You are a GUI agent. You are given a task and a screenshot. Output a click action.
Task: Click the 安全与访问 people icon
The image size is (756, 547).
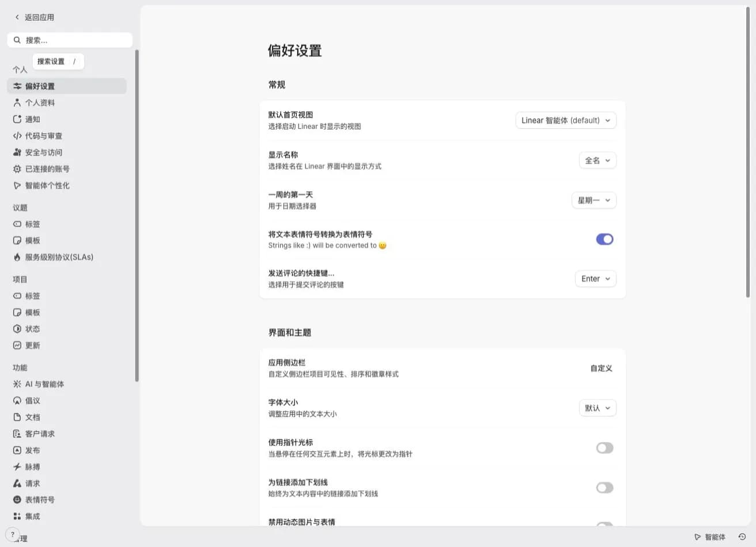coord(17,153)
